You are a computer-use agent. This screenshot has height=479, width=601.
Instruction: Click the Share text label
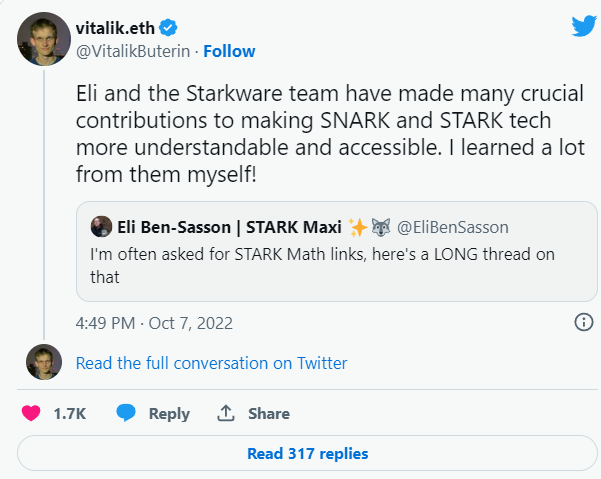click(268, 413)
